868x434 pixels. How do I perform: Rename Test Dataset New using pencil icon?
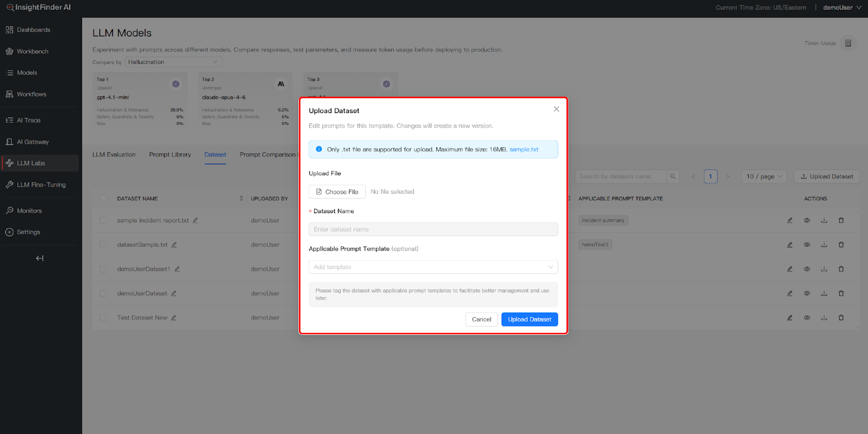174,318
